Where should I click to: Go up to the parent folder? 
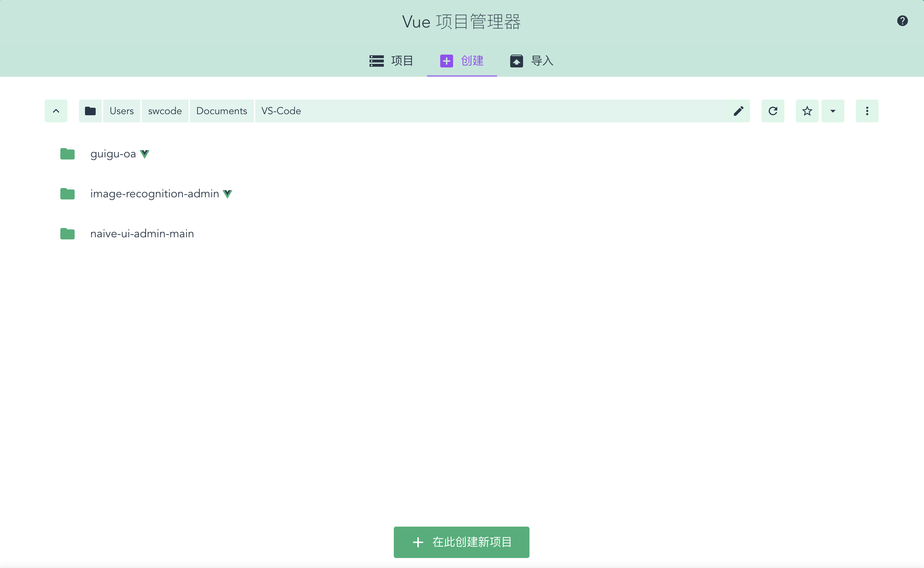(56, 111)
